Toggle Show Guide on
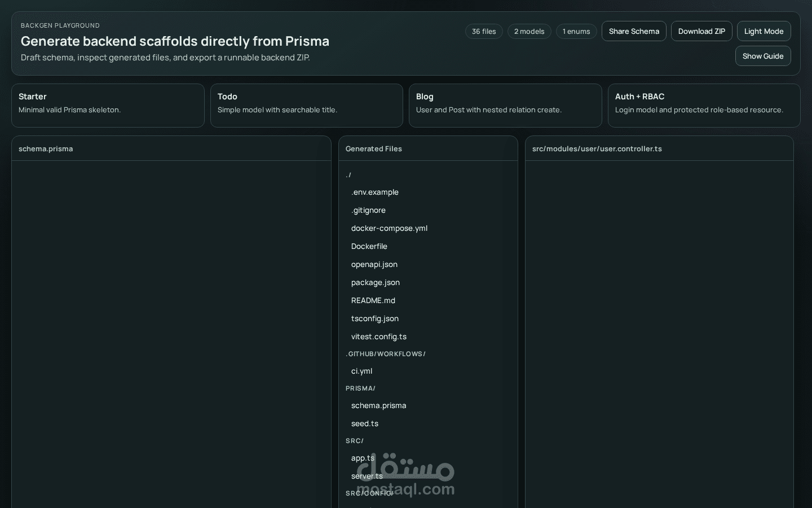 tap(763, 56)
